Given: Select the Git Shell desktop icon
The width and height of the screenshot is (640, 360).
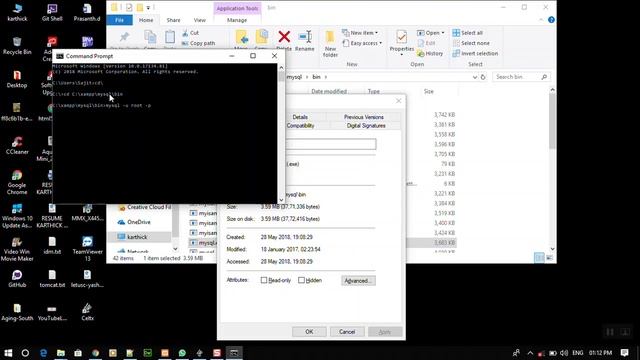Looking at the screenshot, I should pyautogui.click(x=52, y=12).
